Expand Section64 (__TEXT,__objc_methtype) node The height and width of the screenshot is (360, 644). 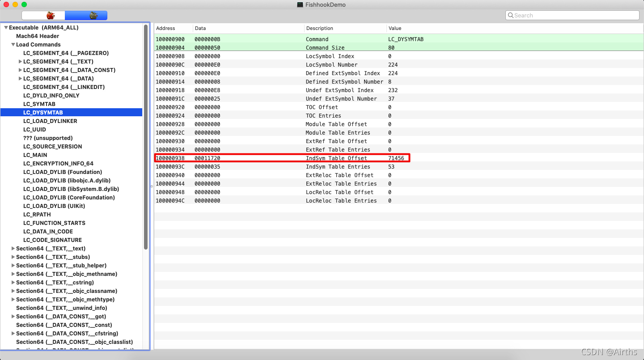[x=13, y=300]
